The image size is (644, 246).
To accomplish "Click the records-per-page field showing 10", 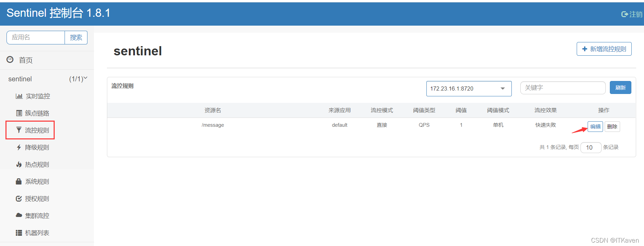I will 591,147.
